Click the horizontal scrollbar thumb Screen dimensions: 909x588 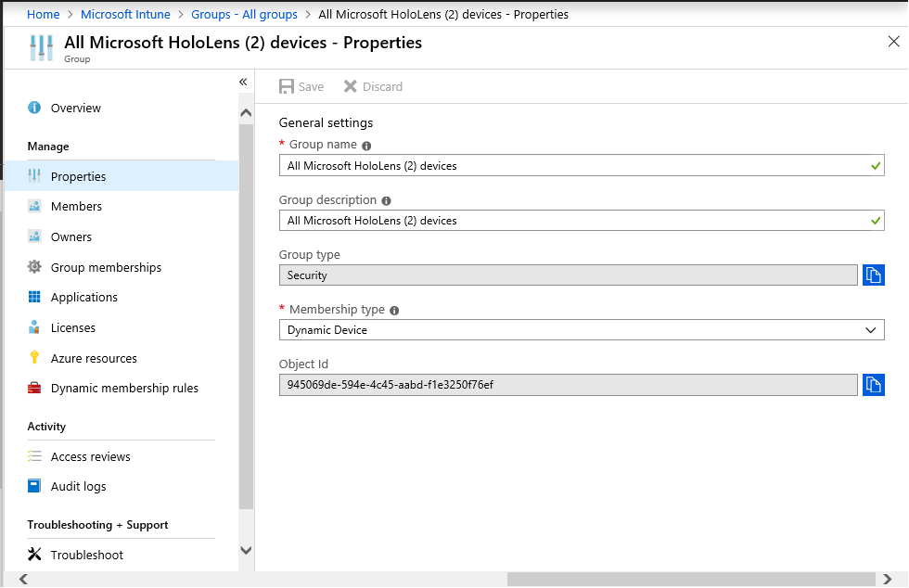tap(691, 579)
